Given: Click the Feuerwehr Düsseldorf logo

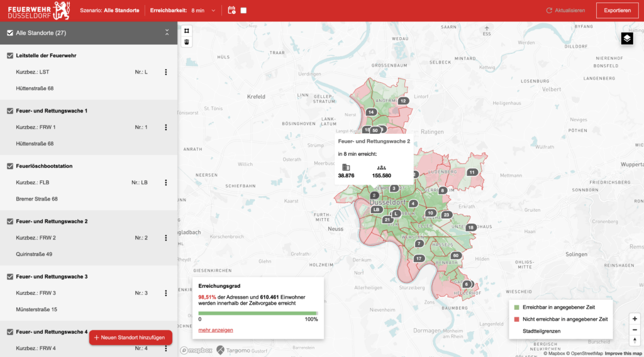Looking at the screenshot, I should click(x=39, y=11).
